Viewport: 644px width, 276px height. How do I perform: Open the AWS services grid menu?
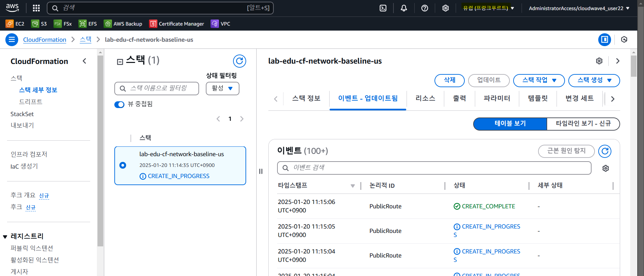(36, 8)
